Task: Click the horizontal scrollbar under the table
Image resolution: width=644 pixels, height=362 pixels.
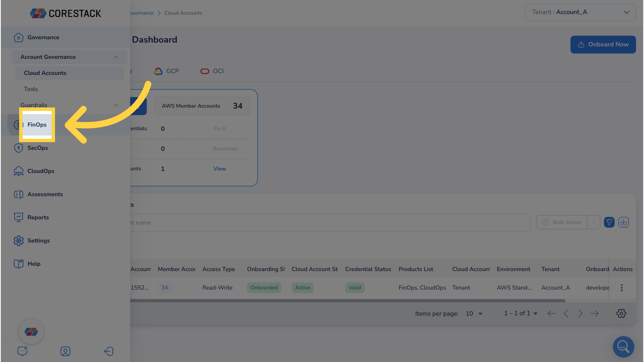Action: (347, 301)
